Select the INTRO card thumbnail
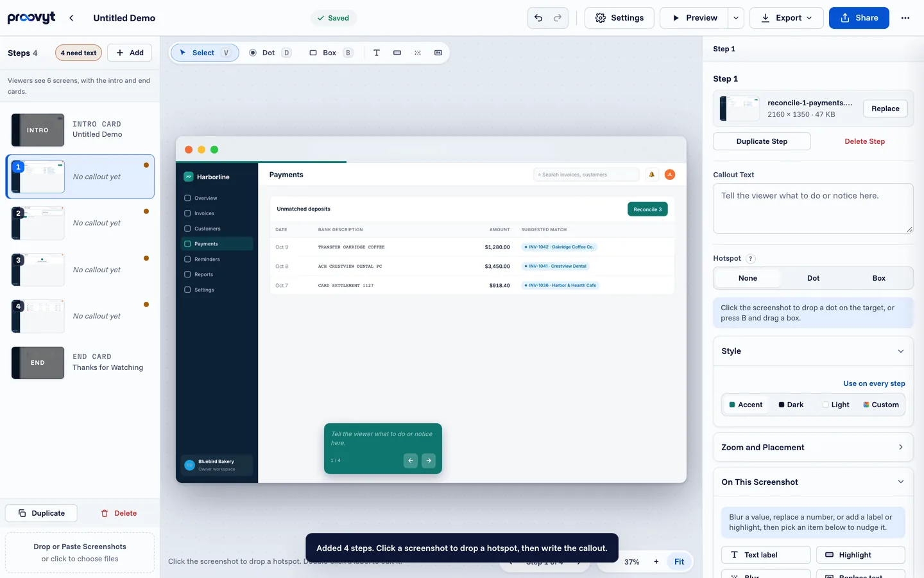This screenshot has height=578, width=924. 38,130
